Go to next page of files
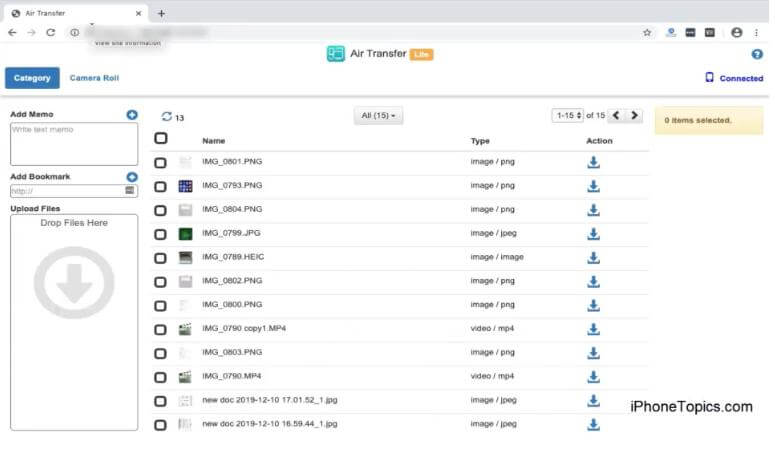 point(635,116)
